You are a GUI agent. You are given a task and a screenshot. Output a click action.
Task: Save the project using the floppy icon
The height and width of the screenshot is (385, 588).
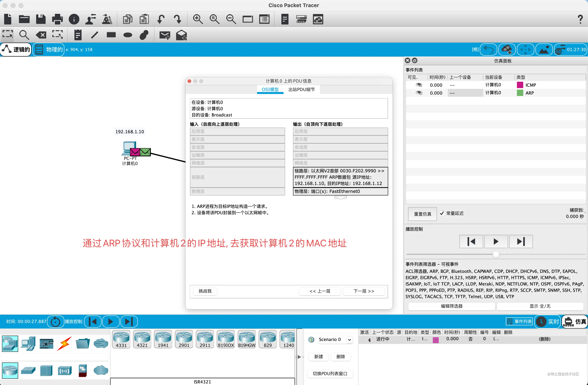(x=41, y=19)
